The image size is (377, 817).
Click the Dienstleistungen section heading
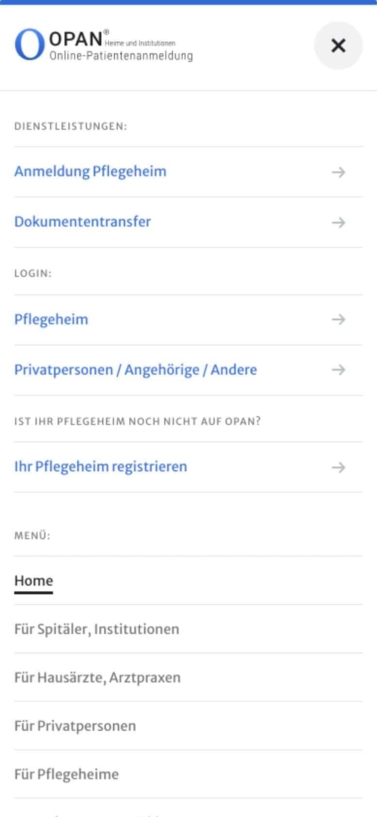pyautogui.click(x=70, y=127)
